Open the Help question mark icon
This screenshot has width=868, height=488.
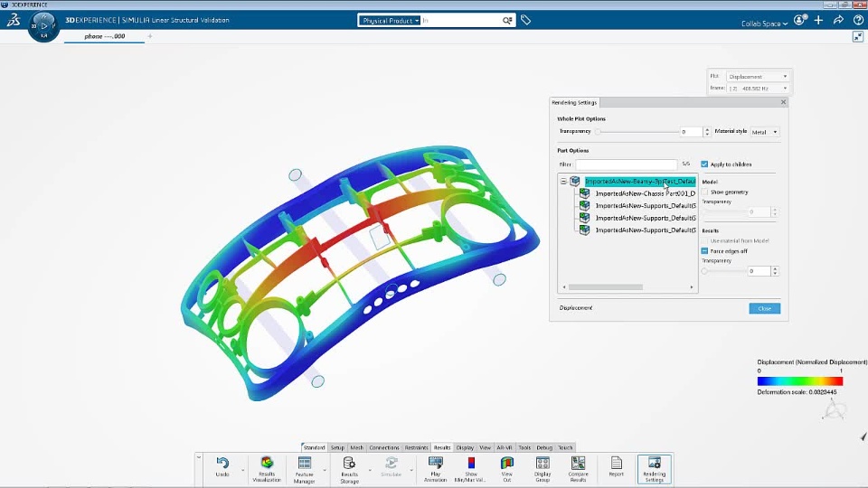[x=858, y=21]
